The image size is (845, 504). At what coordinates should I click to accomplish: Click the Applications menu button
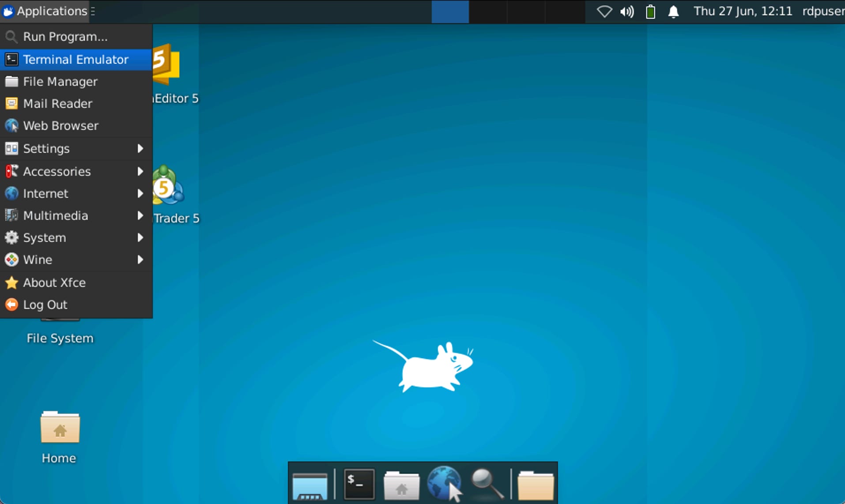46,11
